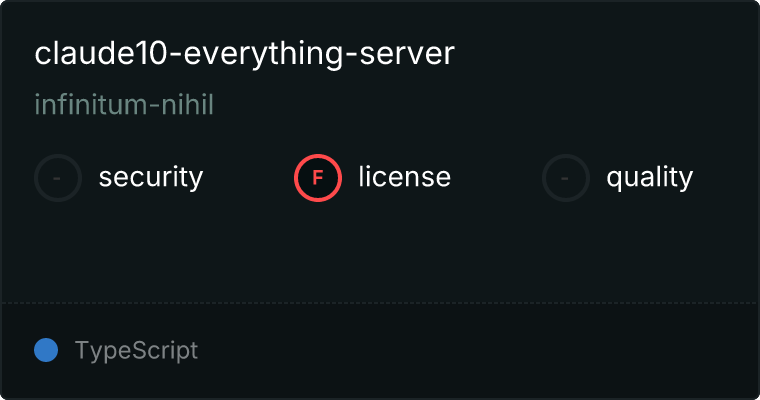This screenshot has width=760, height=400.
Task: Click the dash inside the quality circle
Action: pyautogui.click(x=565, y=178)
